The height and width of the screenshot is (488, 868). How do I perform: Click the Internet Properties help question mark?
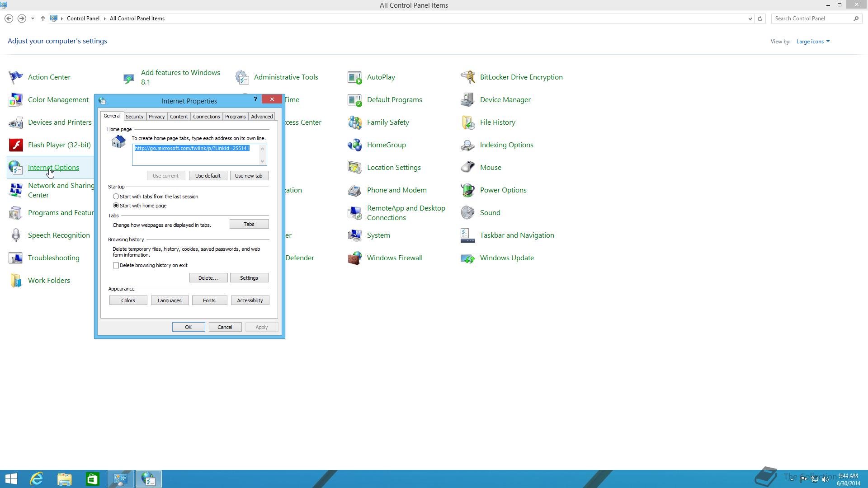point(255,99)
